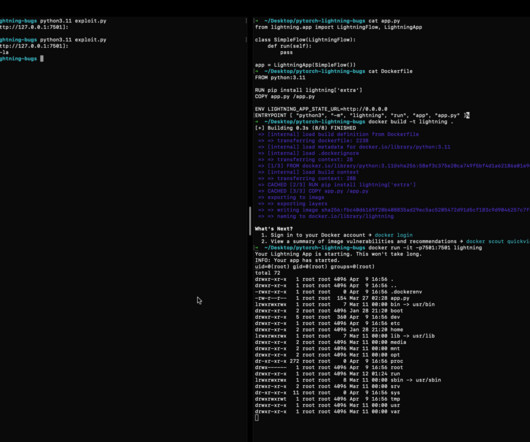
Task: Select the 'from lightning.app import' line
Action: [338, 27]
